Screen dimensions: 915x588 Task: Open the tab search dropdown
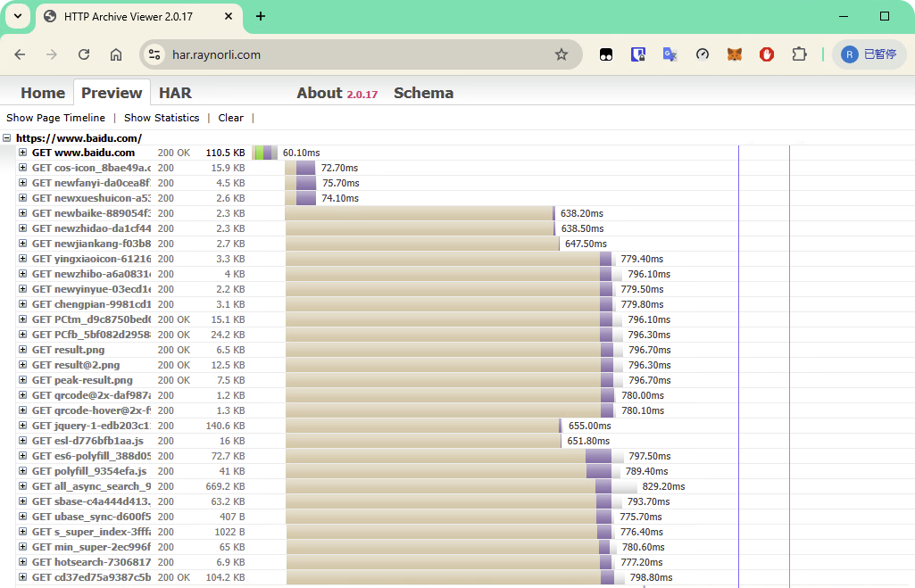tap(18, 16)
